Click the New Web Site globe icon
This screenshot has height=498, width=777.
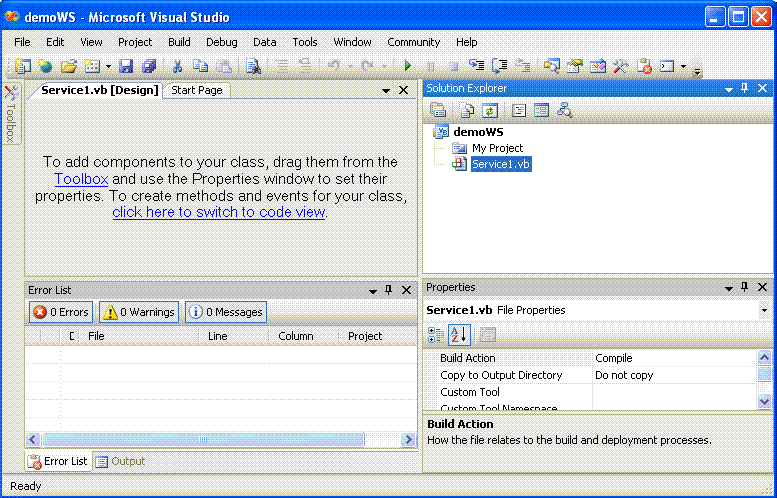tap(45, 66)
